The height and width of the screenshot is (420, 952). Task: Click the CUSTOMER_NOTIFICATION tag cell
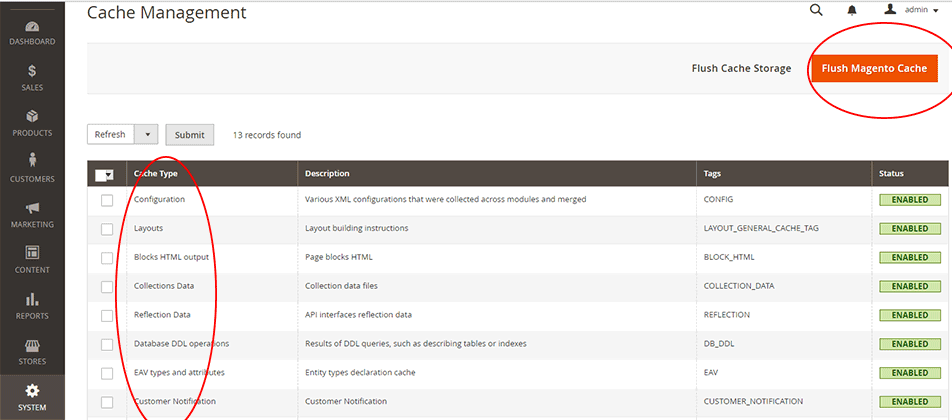coord(753,401)
